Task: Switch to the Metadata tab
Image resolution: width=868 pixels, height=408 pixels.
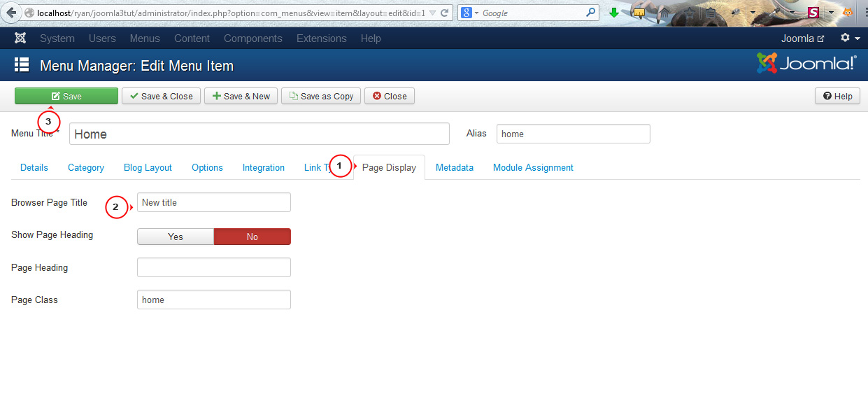Action: pos(455,168)
